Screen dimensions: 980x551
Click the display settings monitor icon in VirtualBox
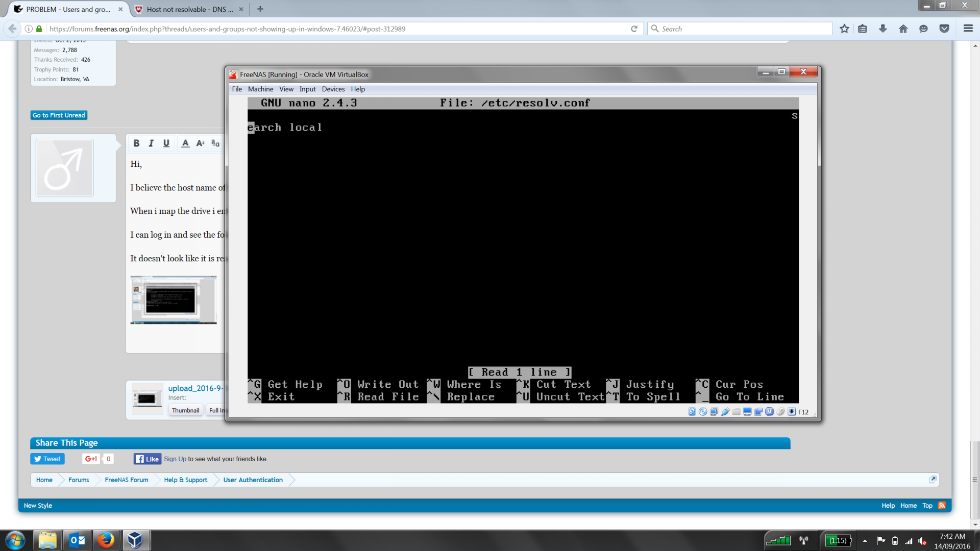[747, 412]
